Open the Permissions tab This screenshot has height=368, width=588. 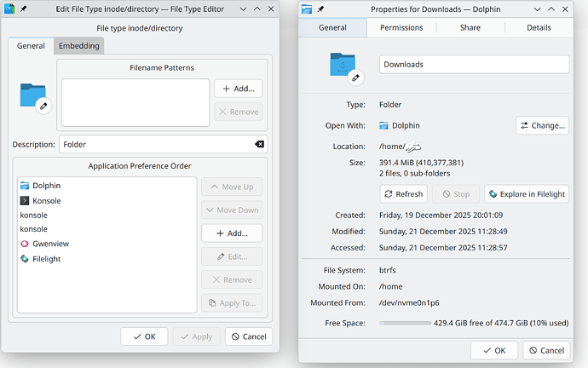[401, 27]
